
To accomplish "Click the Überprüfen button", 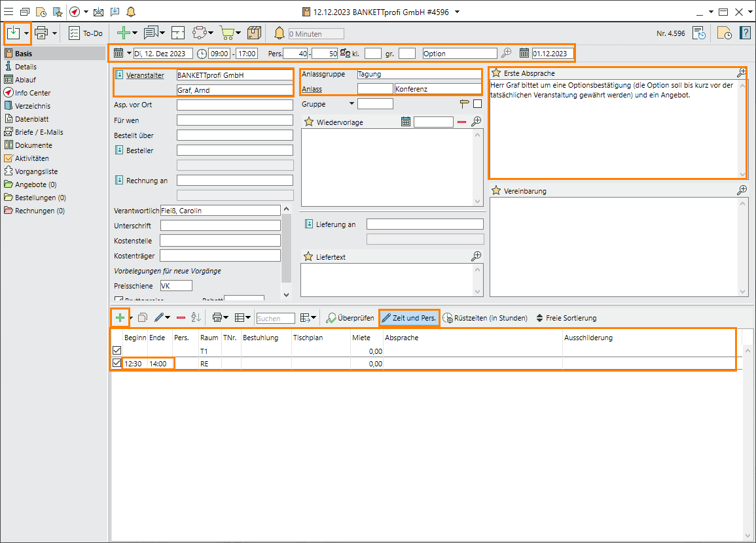I will pos(350,318).
